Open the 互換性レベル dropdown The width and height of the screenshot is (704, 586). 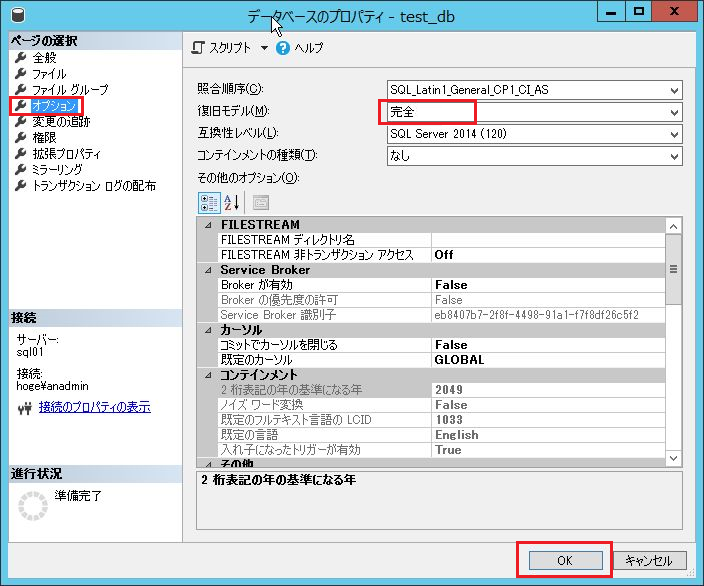point(675,134)
